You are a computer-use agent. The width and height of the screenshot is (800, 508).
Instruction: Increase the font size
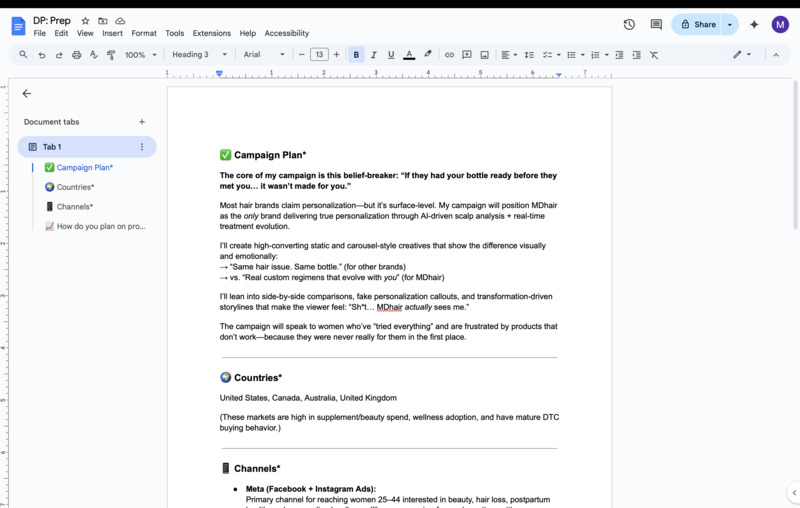336,55
